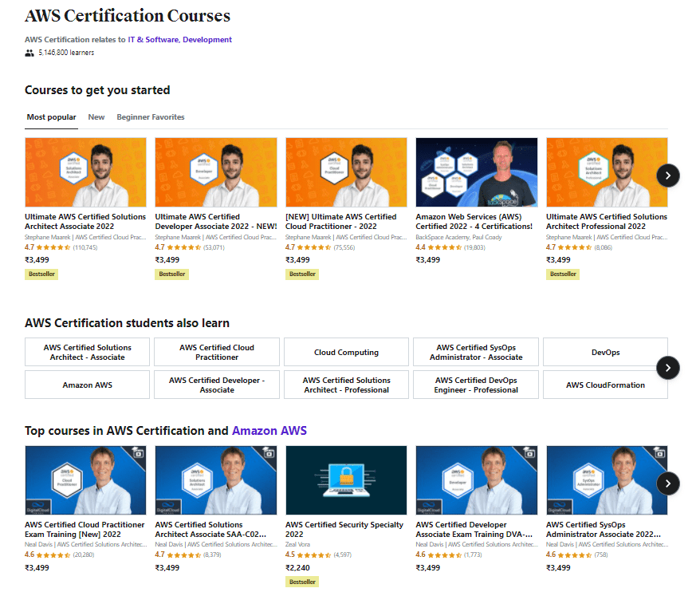The width and height of the screenshot is (700, 600).
Task: Select AWS Certified Cloud Practitioner topic
Action: pyautogui.click(x=217, y=352)
